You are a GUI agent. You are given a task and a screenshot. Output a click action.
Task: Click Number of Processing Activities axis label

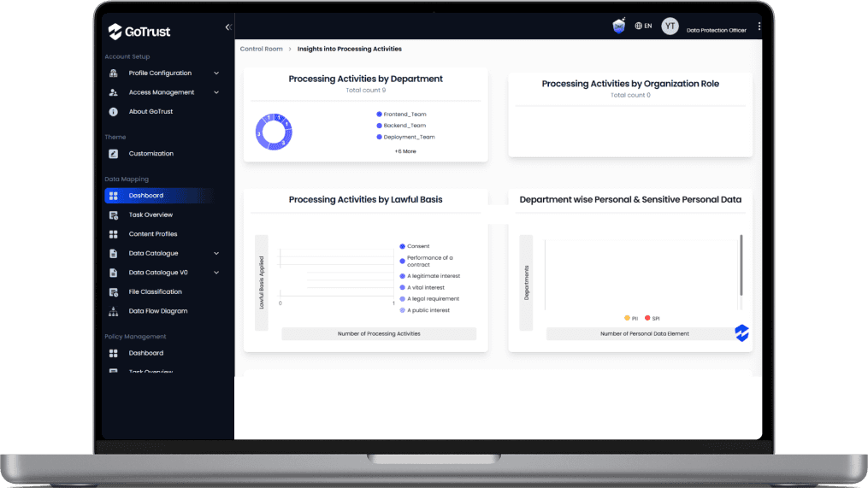379,333
